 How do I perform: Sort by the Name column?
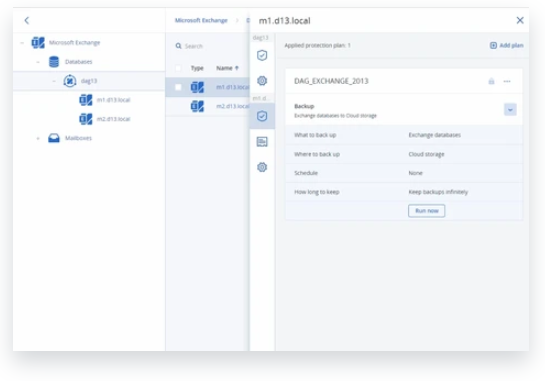tap(227, 68)
